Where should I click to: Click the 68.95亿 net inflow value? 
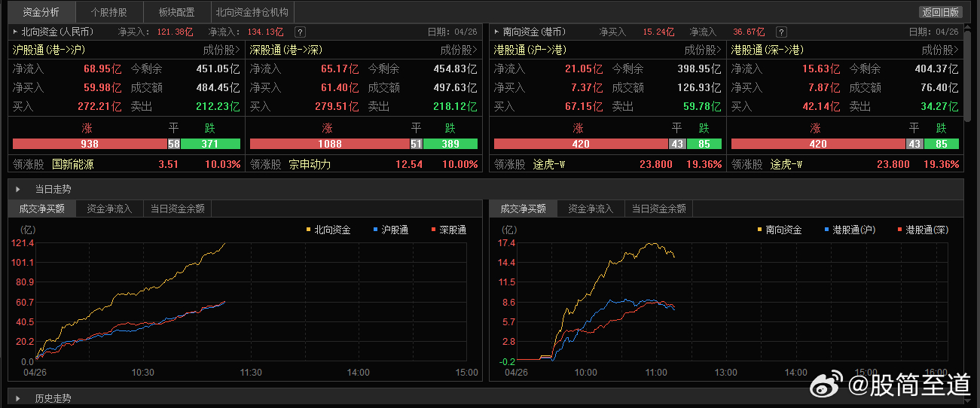(x=102, y=69)
